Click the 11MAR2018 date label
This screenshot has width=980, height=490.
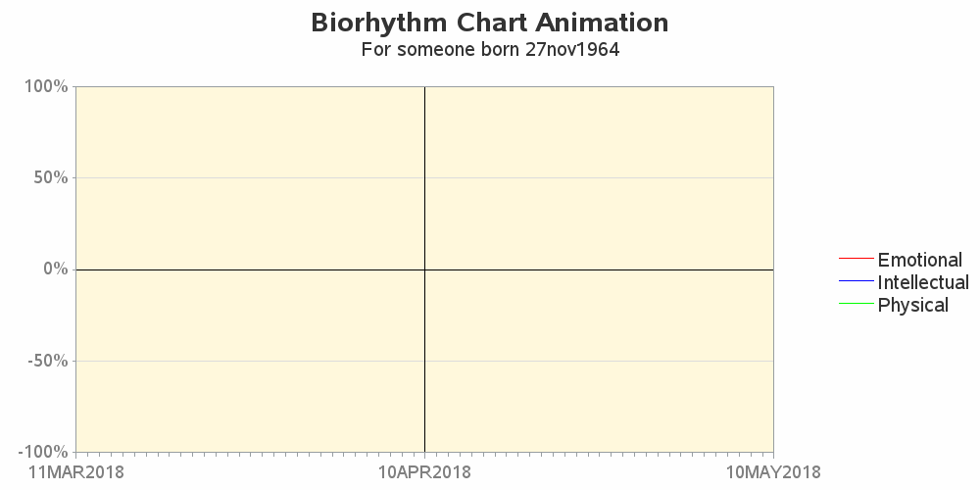point(76,472)
